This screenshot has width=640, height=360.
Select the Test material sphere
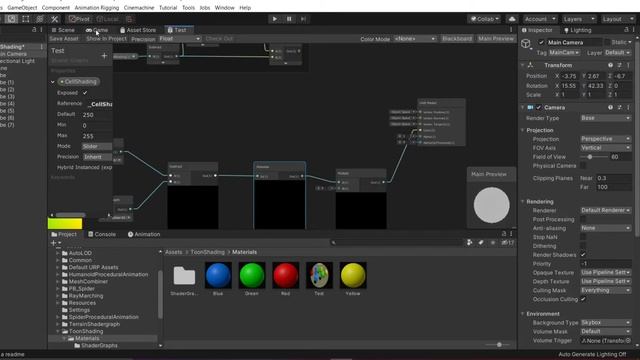pos(319,276)
